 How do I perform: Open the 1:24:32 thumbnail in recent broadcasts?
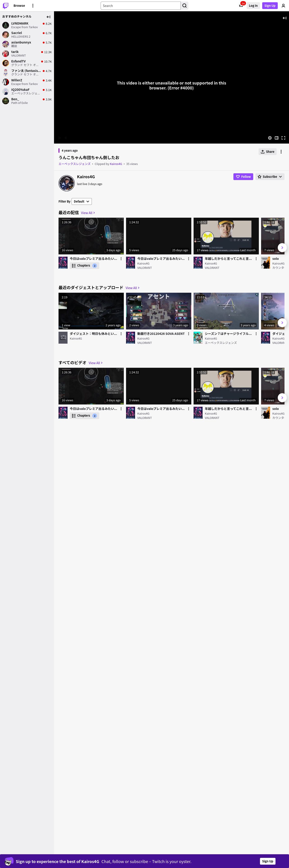pyautogui.click(x=158, y=236)
